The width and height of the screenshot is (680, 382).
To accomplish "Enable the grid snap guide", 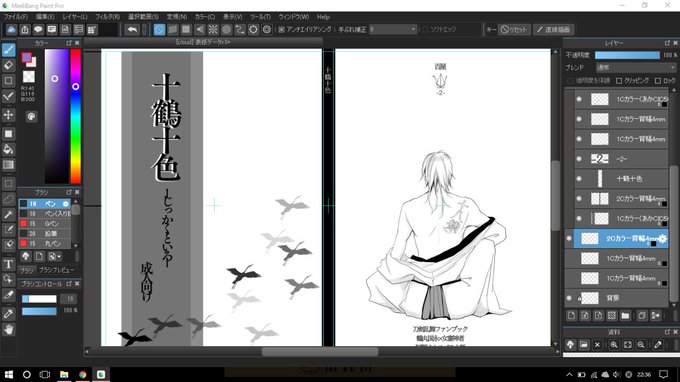I will pos(186,29).
